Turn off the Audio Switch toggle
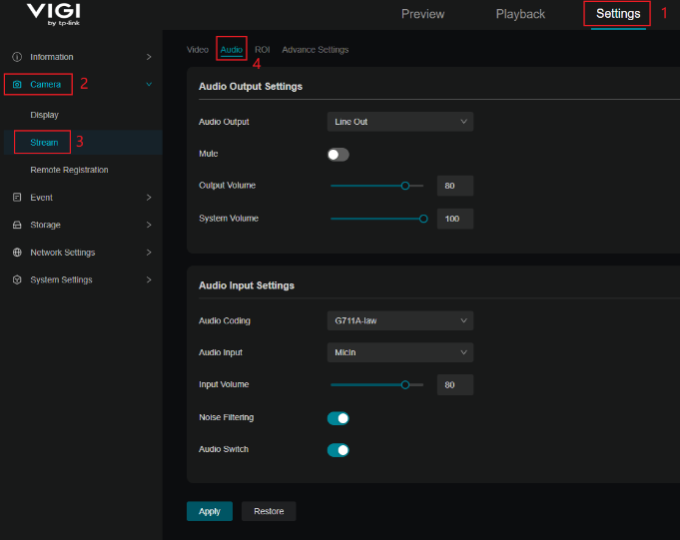680x540 pixels. point(338,450)
